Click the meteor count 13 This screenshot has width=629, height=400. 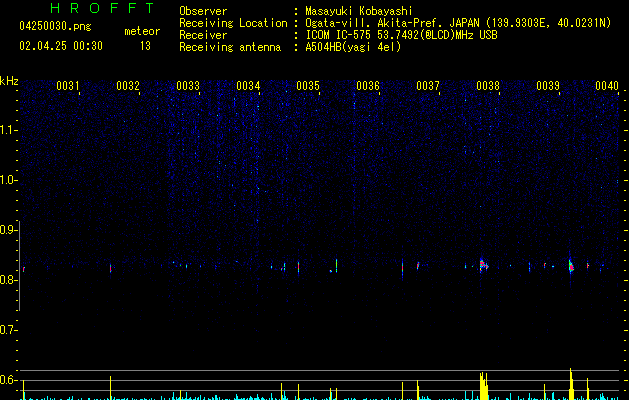tap(145, 46)
